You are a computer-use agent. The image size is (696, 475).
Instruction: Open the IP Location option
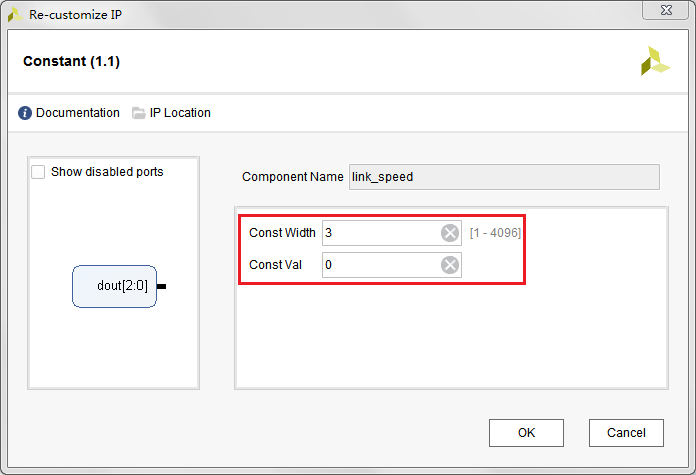[x=180, y=113]
